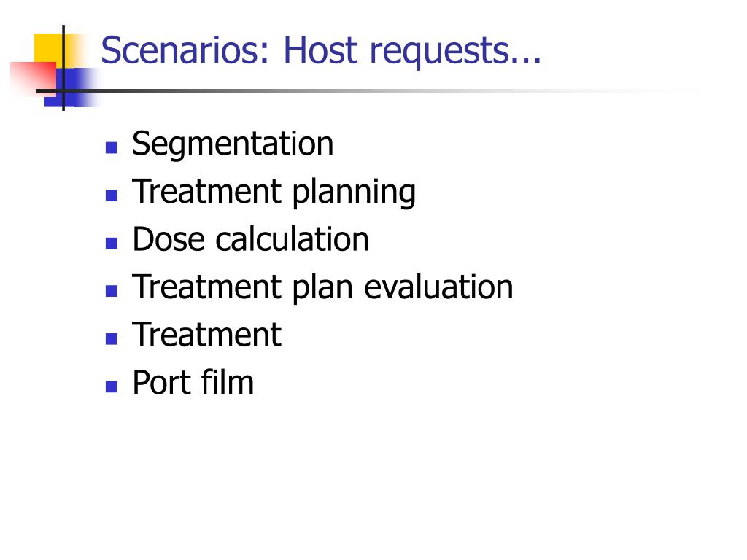Click the 'Port film' bullet text
Screen dimensions: 747x560
(193, 382)
